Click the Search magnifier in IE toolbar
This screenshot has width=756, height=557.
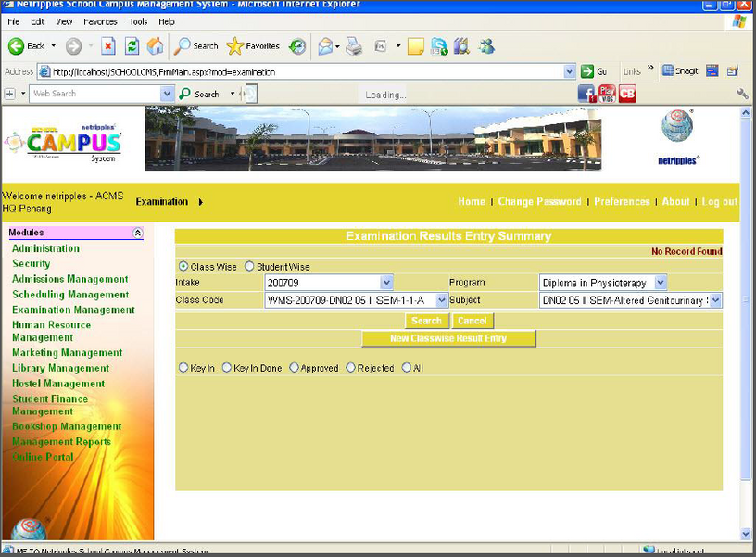(183, 46)
